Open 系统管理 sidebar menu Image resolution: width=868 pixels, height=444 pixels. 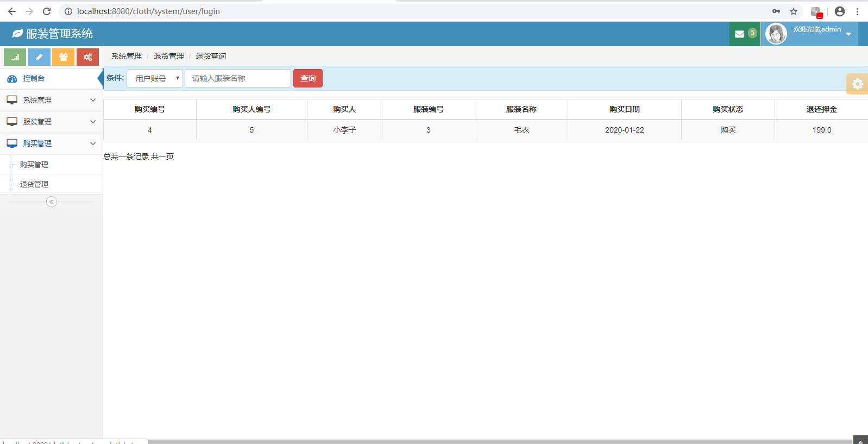(x=51, y=100)
